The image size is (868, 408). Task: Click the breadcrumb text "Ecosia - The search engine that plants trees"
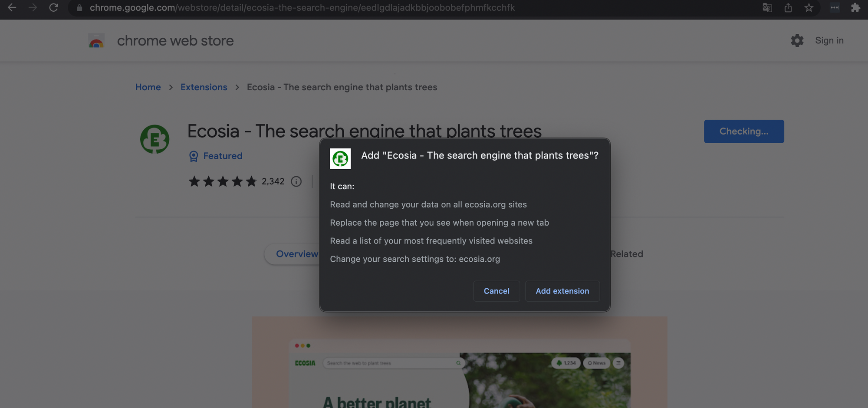tap(342, 87)
